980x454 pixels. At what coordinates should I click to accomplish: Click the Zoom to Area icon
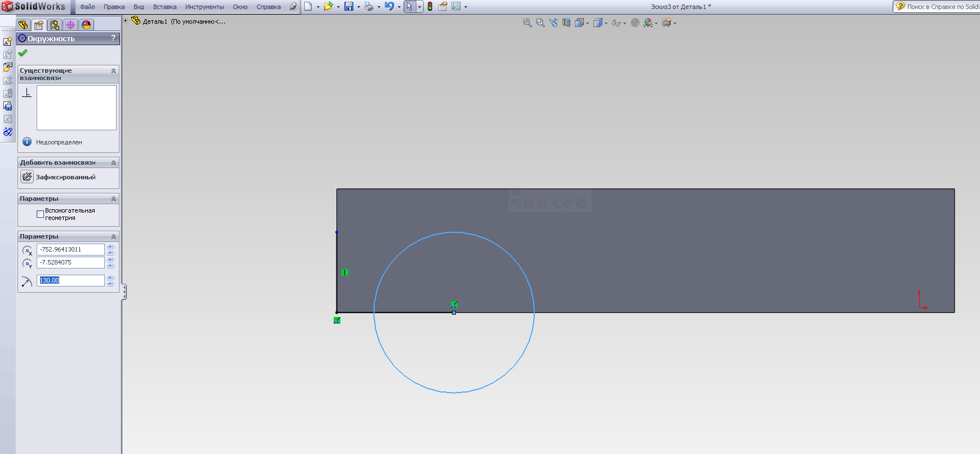[540, 23]
